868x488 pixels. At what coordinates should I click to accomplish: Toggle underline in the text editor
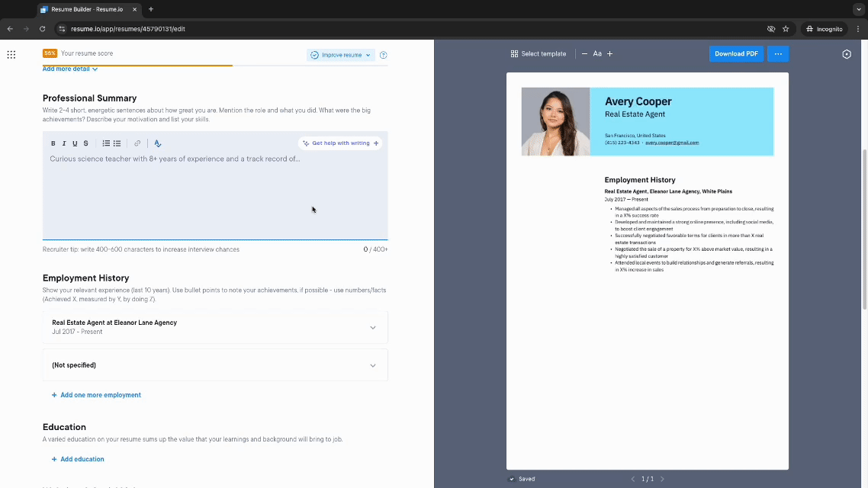tap(75, 143)
